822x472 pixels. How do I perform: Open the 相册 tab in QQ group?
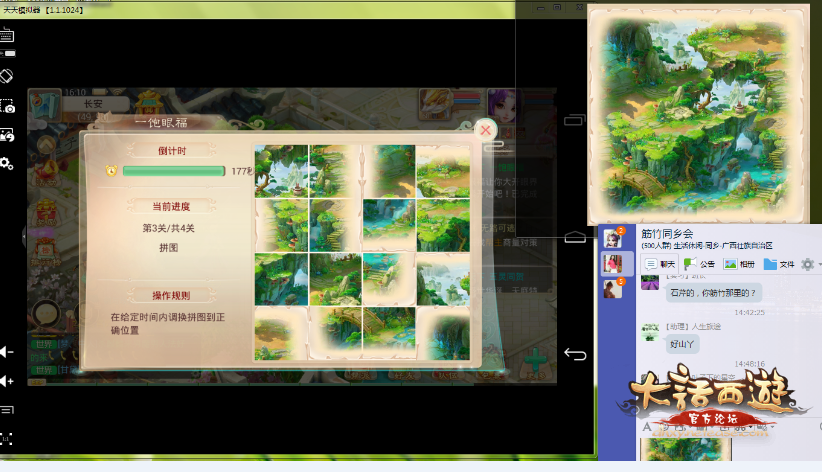pos(739,264)
